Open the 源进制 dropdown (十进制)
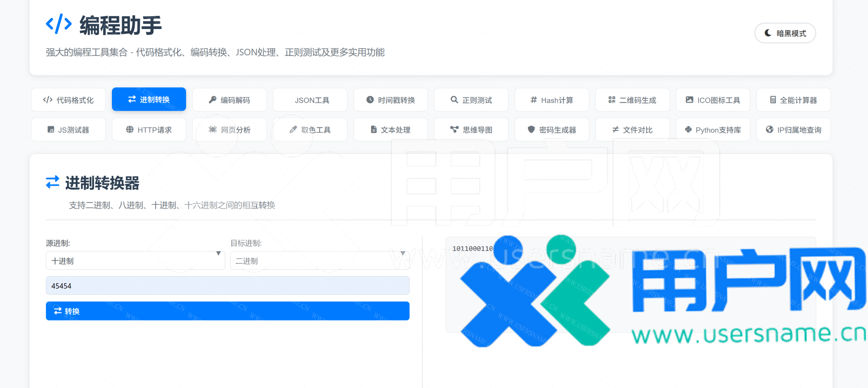868x388 pixels. (135, 261)
